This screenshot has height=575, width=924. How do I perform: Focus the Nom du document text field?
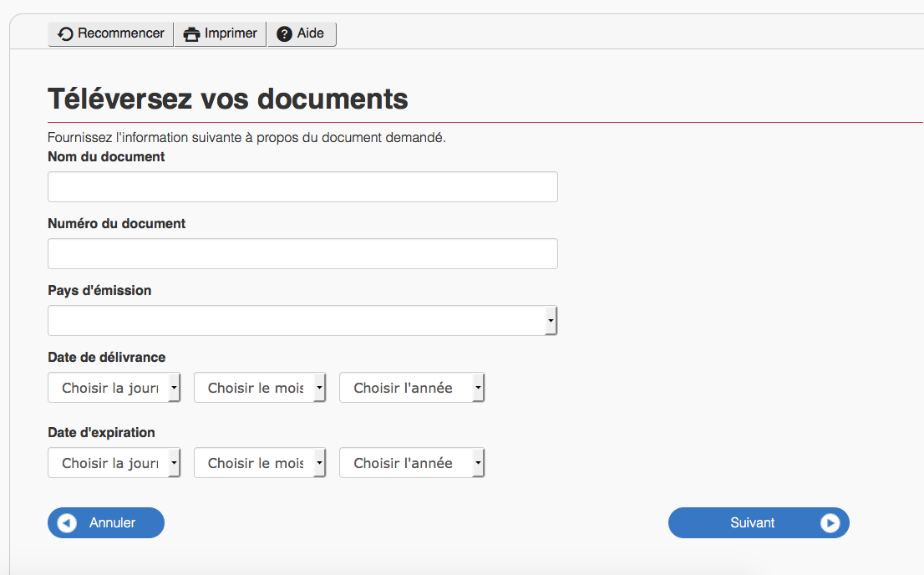(302, 187)
